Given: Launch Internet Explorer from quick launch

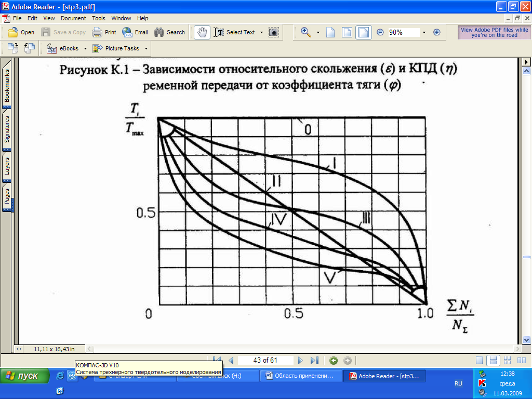Looking at the screenshot, I should point(60,376).
